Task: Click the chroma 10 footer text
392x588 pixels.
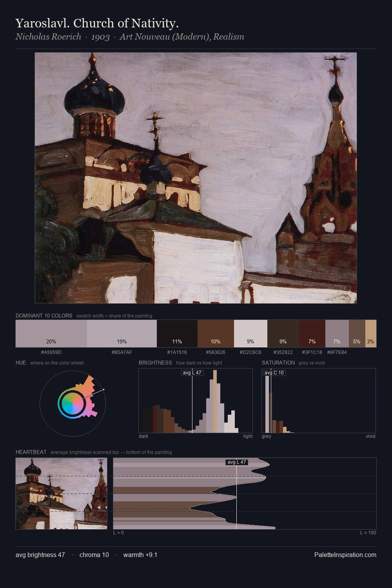Action: coord(94,555)
